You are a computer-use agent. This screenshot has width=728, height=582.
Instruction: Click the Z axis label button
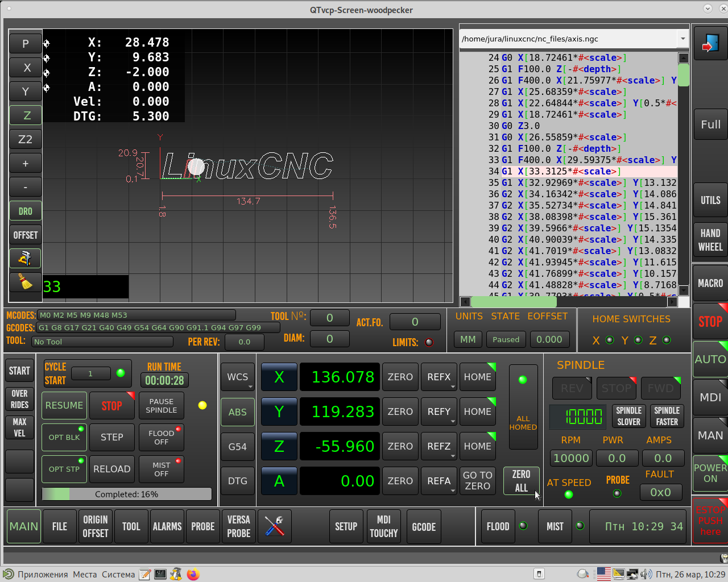[279, 446]
